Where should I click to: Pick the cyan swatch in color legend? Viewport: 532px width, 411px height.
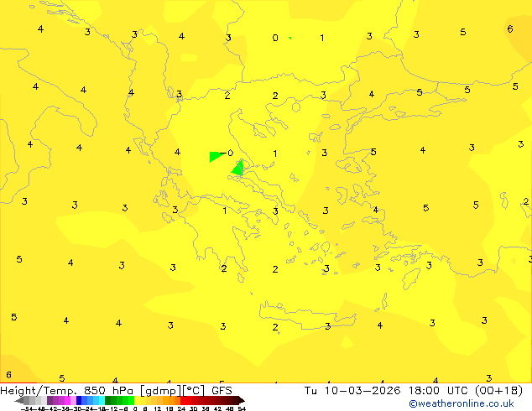coord(102,400)
